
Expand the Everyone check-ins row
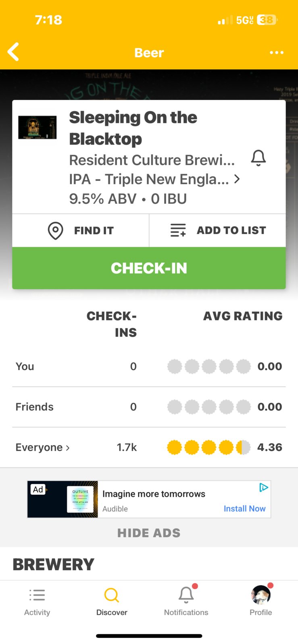point(43,447)
